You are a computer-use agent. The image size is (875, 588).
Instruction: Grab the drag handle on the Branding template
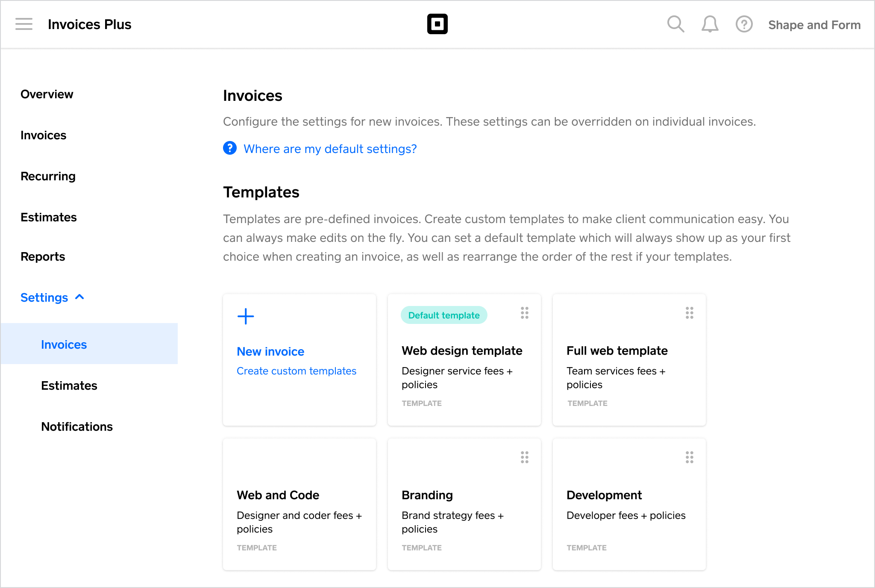pos(524,457)
